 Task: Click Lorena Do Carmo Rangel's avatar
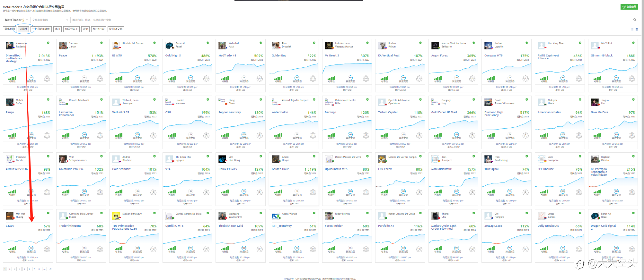click(x=382, y=159)
